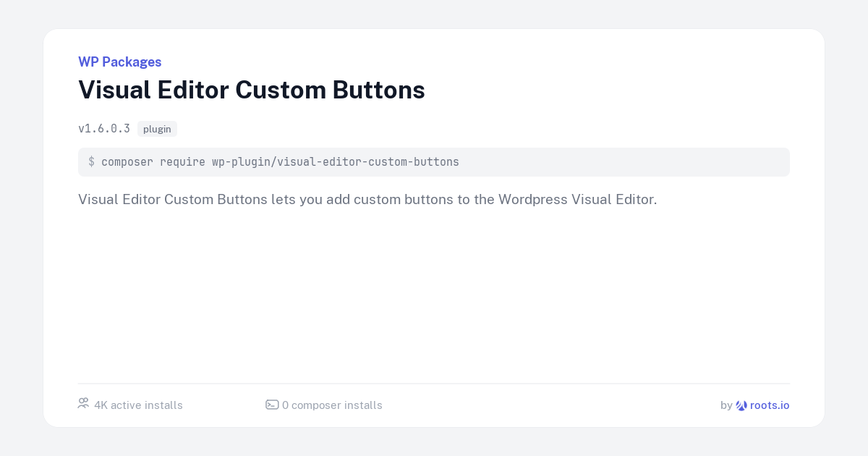The height and width of the screenshot is (456, 868).
Task: Click the composer installs terminal icon
Action: (272, 405)
